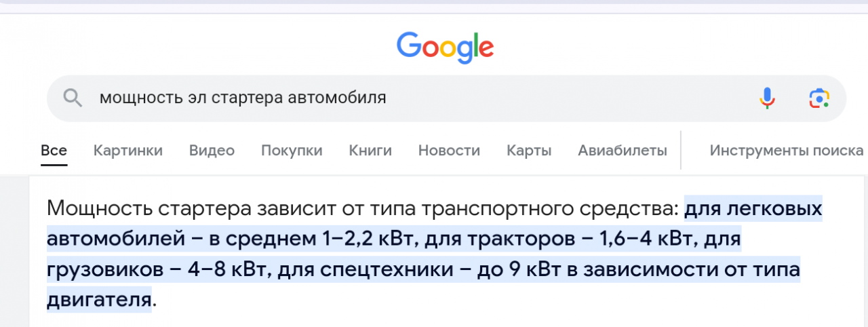This screenshot has width=868, height=327.
Task: Click the word двигателя ending the snippet
Action: tap(99, 299)
